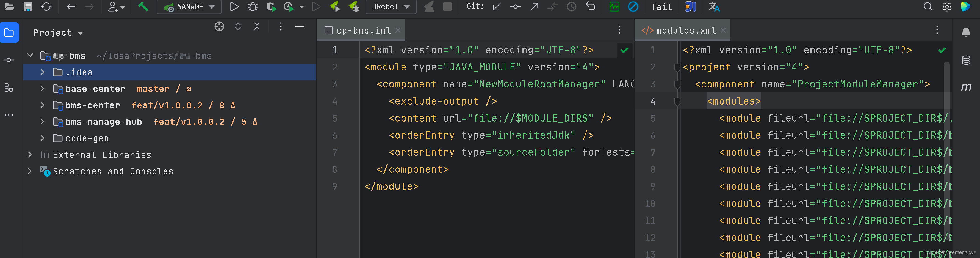Click the gray stop square button

click(x=447, y=7)
